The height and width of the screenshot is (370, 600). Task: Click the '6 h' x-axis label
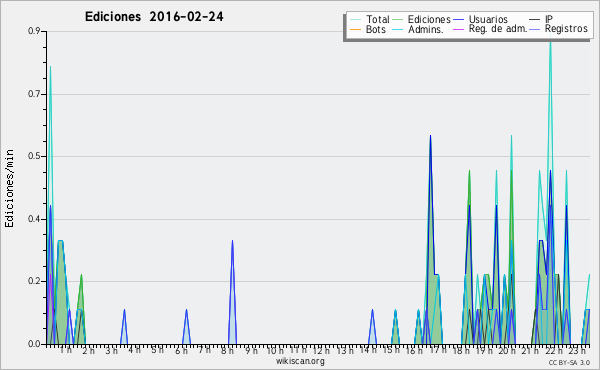click(181, 351)
